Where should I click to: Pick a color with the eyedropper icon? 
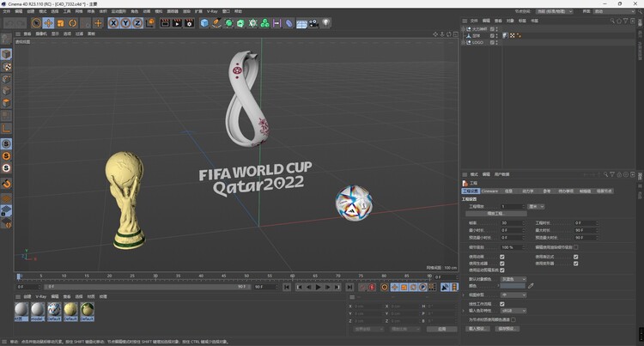pyautogui.click(x=531, y=286)
